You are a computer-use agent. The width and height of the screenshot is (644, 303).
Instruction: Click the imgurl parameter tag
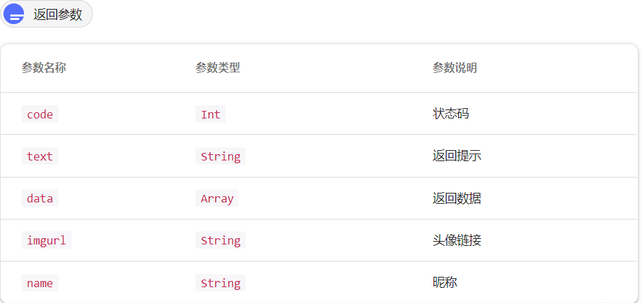[x=46, y=240]
